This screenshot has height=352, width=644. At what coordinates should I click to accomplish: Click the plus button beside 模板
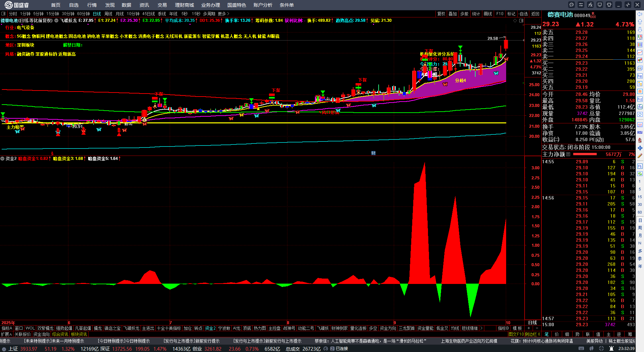[529, 328]
